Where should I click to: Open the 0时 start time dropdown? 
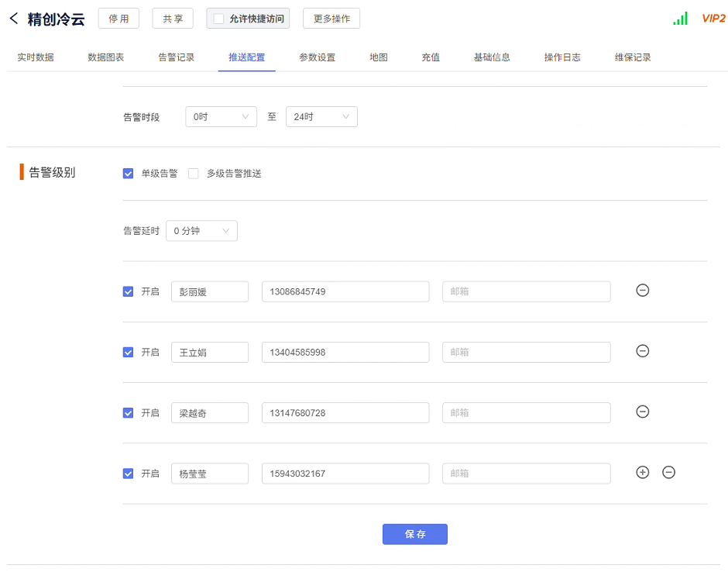point(221,117)
